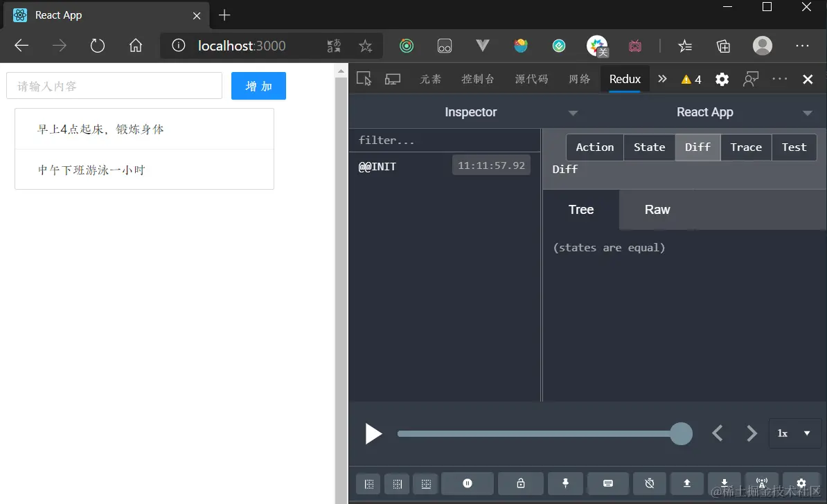Click the export state download icon
This screenshot has width=827, height=504.
pos(724,483)
